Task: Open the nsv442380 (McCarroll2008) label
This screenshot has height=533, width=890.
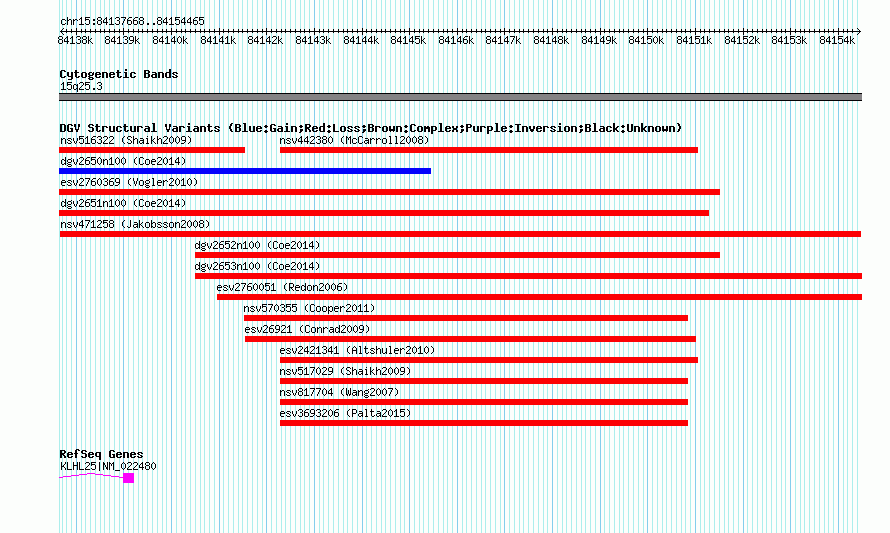Action: [354, 140]
